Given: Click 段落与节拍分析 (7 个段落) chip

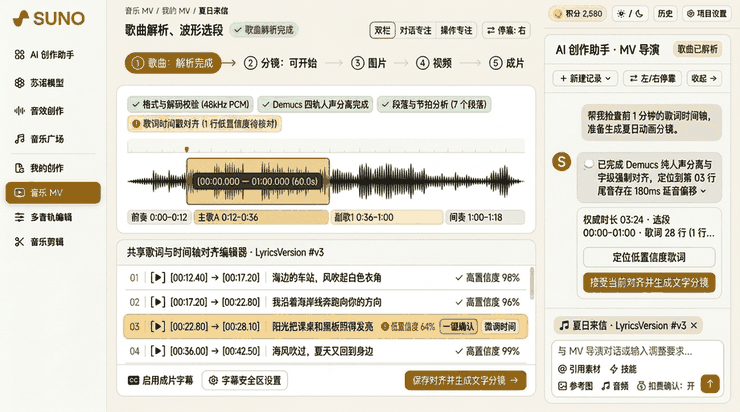Looking at the screenshot, I should (x=434, y=104).
